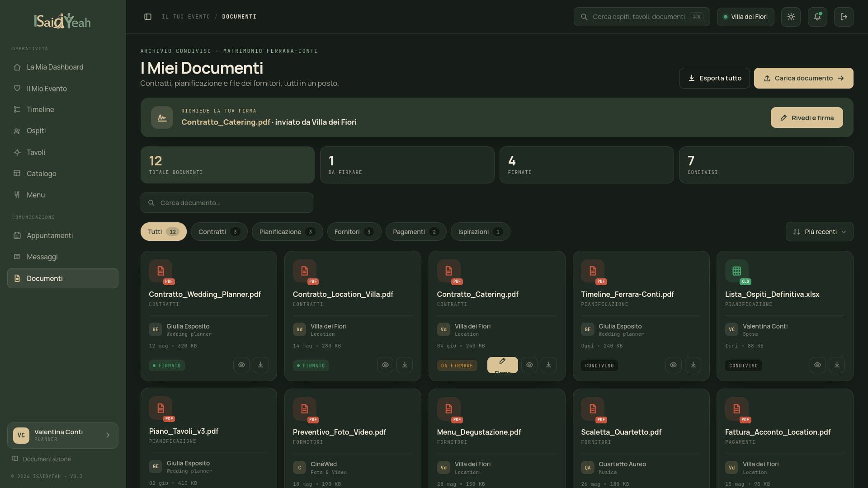Click Rivedi e firma button
868x488 pixels.
click(x=807, y=117)
